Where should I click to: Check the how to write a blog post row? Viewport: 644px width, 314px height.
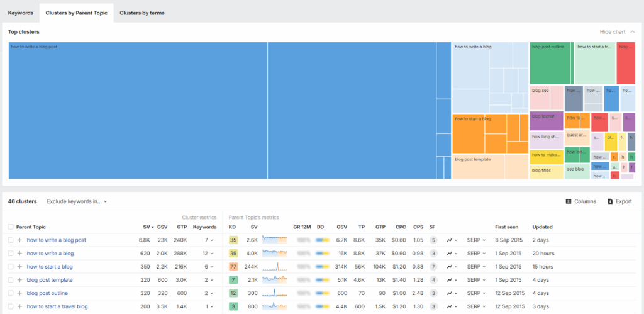11,240
